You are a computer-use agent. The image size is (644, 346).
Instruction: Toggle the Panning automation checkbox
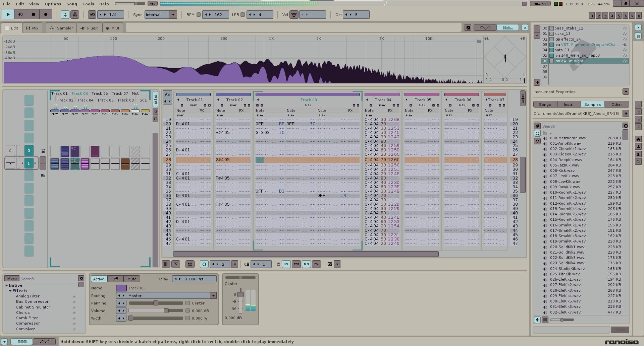tap(187, 303)
